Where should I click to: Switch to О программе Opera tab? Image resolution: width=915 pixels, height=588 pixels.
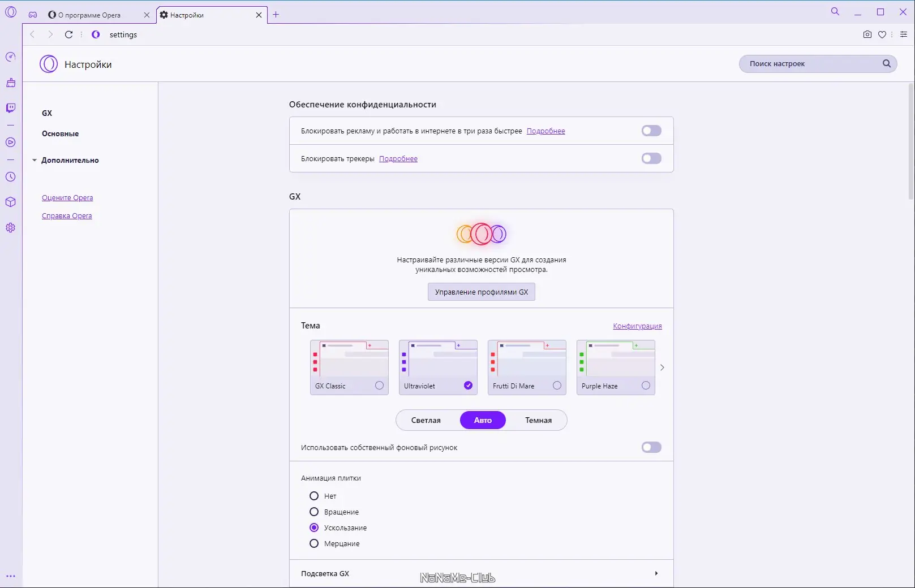coord(99,15)
